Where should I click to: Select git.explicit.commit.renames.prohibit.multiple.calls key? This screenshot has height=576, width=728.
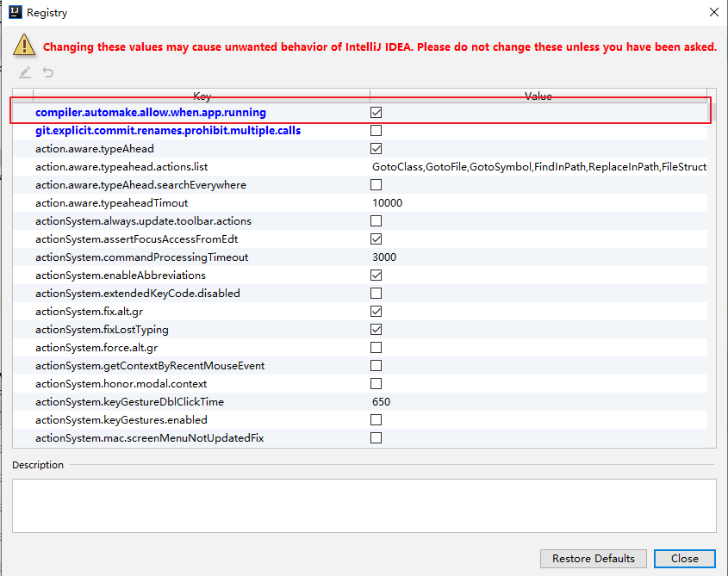tap(168, 130)
